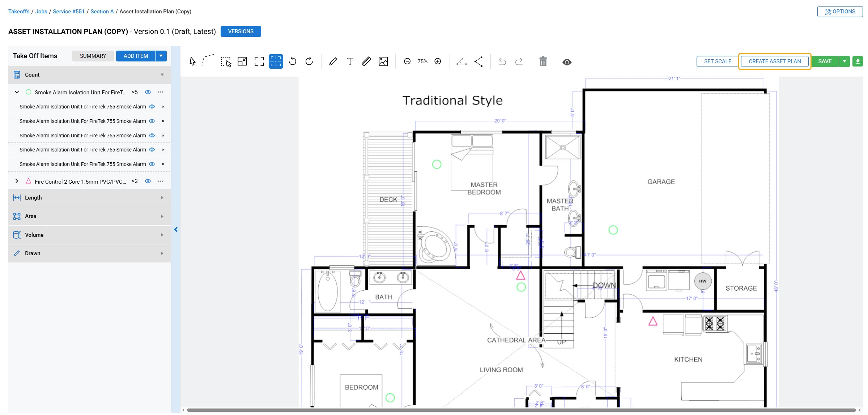This screenshot has width=868, height=415.
Task: Click the Set Scale button
Action: click(x=716, y=61)
